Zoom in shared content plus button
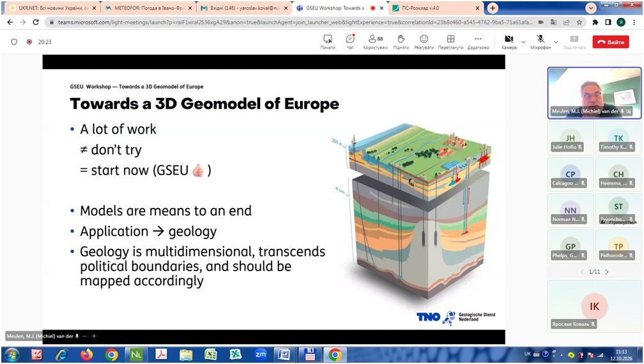This screenshot has height=364, width=644. coord(94,336)
